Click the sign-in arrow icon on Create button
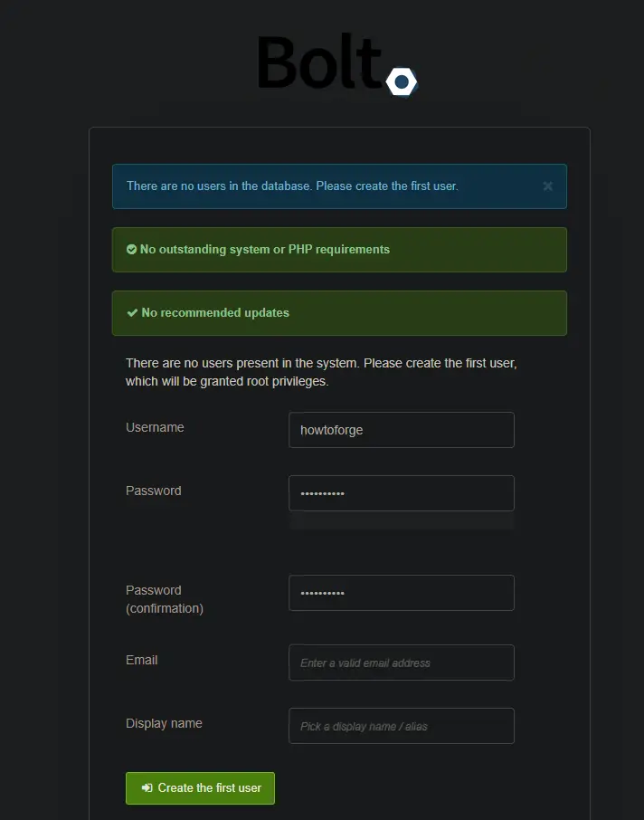Viewport: 644px width, 820px height. click(x=147, y=787)
